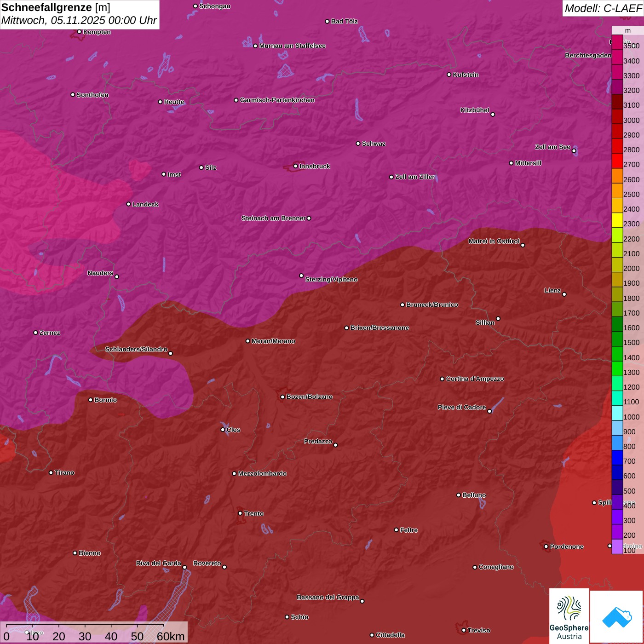Image resolution: width=644 pixels, height=644 pixels.
Task: Click the 'Pieve di Cadore' label
Action: pos(462,407)
